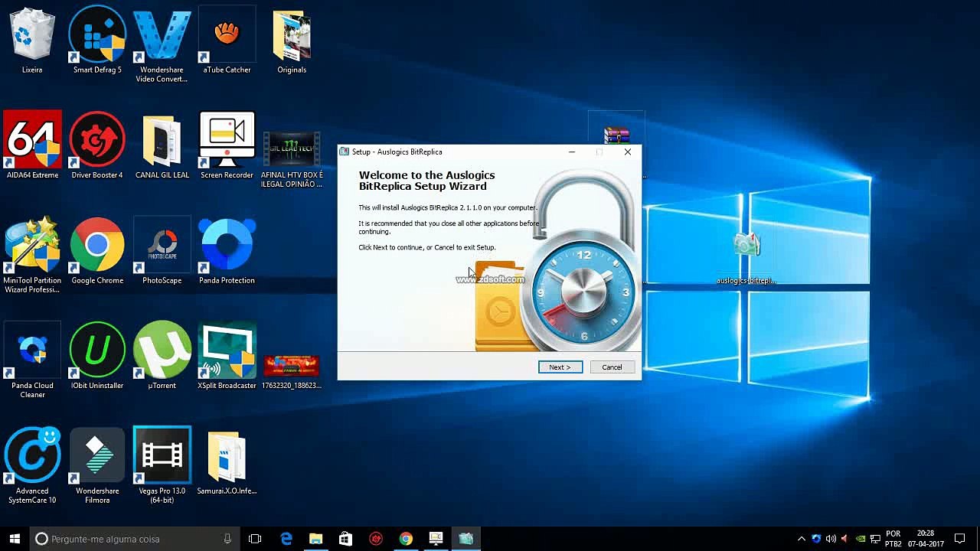
Task: Select the Wondershare Filmora shortcut
Action: (x=97, y=465)
